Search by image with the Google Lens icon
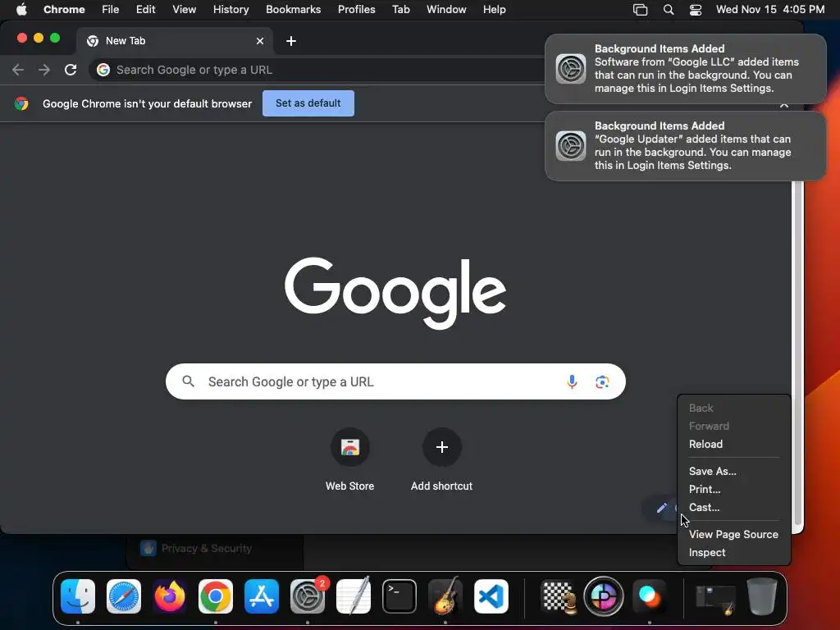Screen dimensions: 840x630 click(602, 381)
